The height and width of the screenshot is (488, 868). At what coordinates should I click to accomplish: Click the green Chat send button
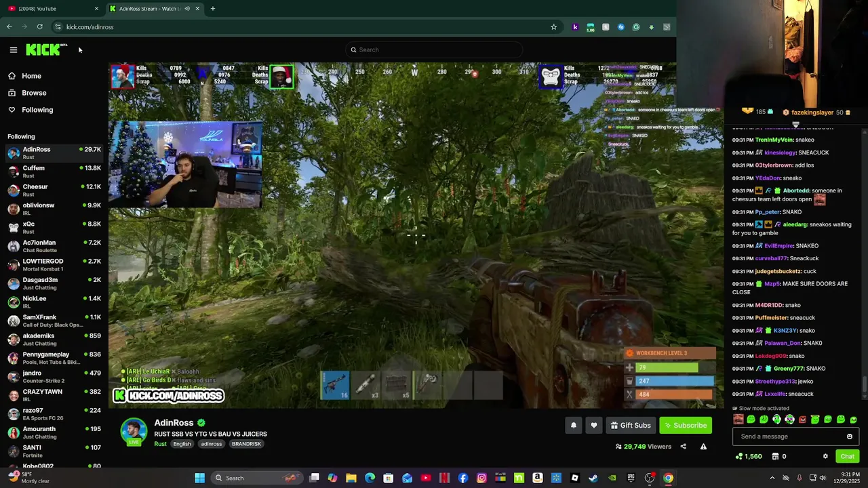click(x=847, y=456)
